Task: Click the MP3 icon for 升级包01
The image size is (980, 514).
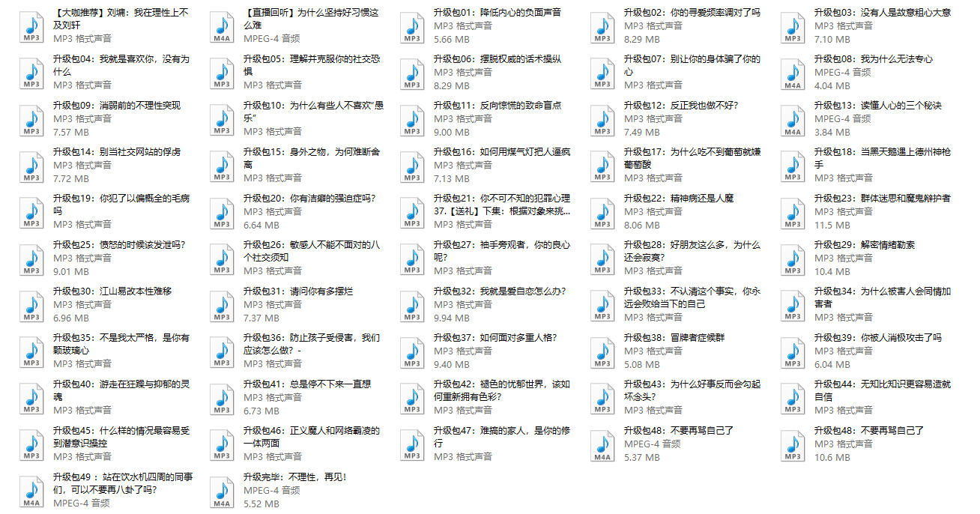Action: point(411,26)
